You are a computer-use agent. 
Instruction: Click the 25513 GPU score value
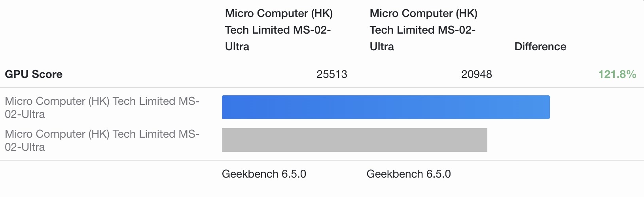(331, 74)
